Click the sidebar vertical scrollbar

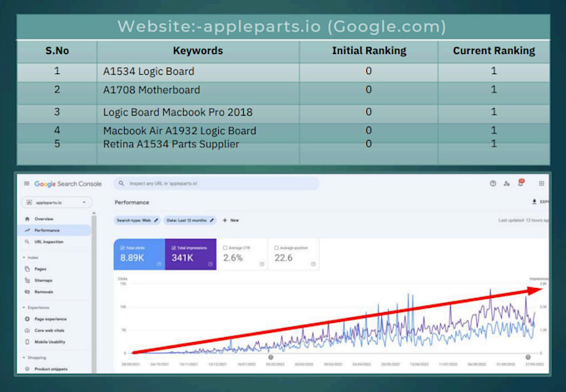94,292
